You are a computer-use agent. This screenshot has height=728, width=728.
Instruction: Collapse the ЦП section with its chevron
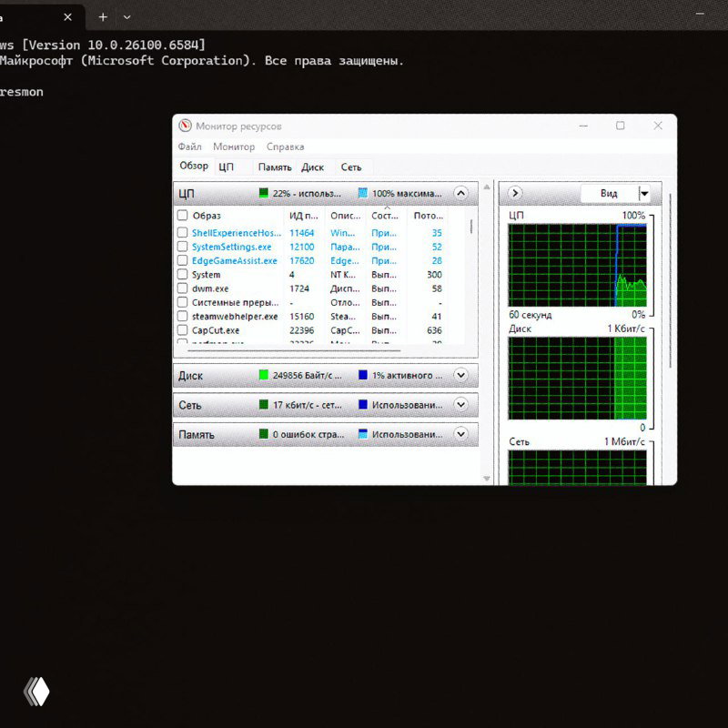tap(461, 194)
